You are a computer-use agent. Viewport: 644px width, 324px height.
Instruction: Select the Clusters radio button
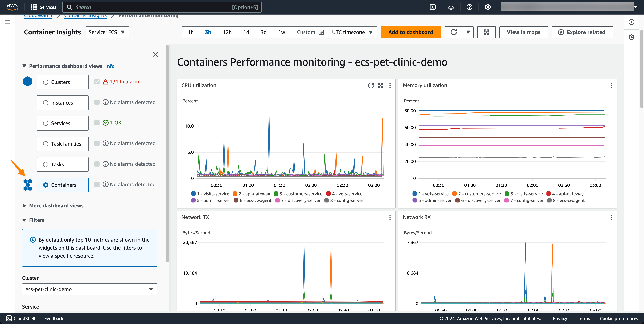pyautogui.click(x=45, y=82)
